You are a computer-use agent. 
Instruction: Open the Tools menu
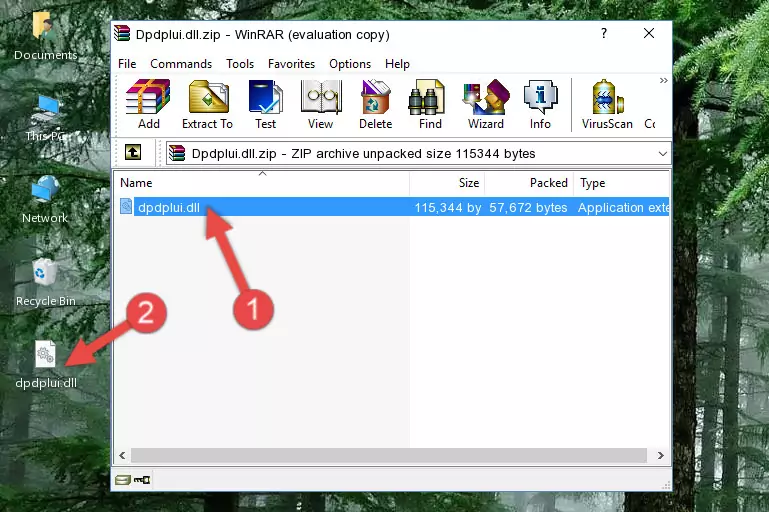240,64
